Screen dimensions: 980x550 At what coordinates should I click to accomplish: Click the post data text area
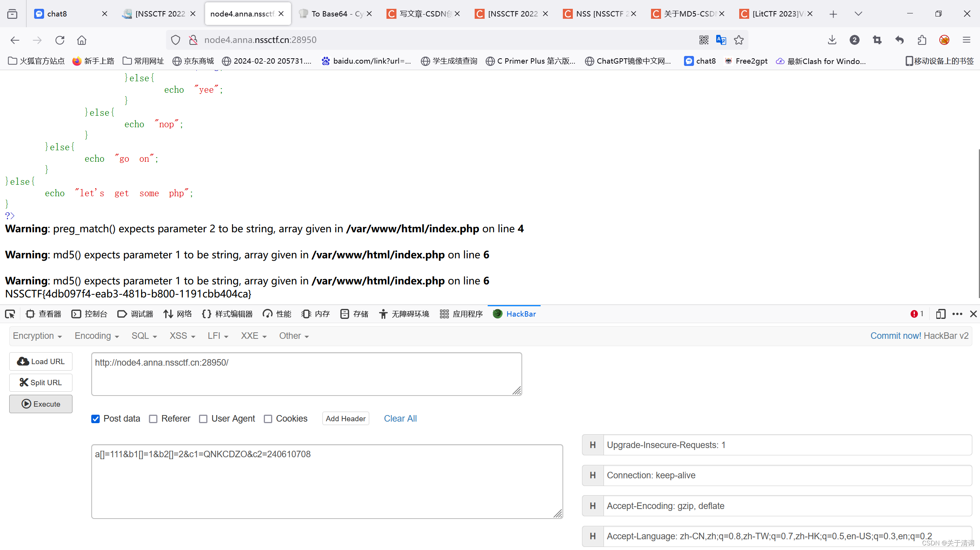click(327, 481)
